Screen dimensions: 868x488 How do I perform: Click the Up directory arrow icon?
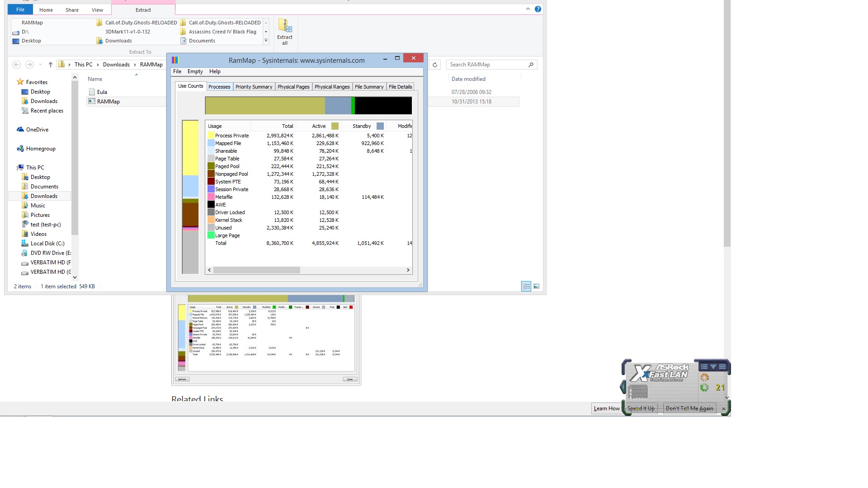[x=51, y=65]
